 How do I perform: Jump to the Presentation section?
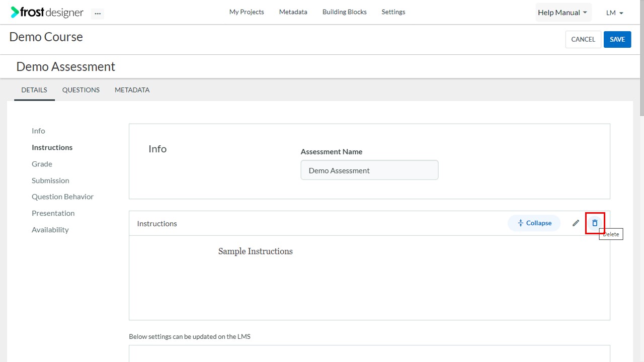coord(53,213)
